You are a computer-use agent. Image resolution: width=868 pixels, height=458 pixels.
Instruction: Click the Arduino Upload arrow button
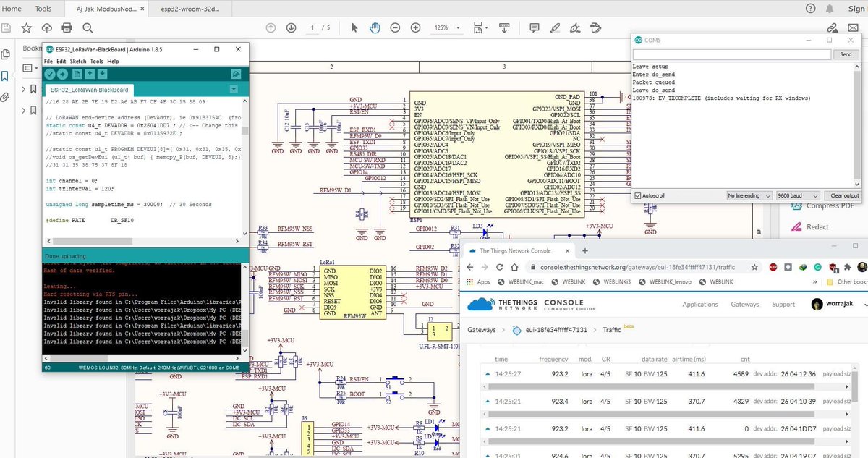tap(62, 74)
